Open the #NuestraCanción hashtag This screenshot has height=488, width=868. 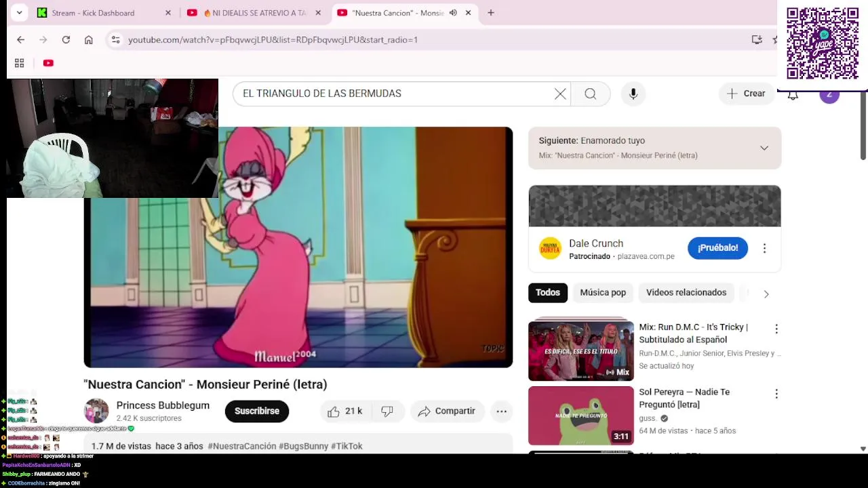242,446
